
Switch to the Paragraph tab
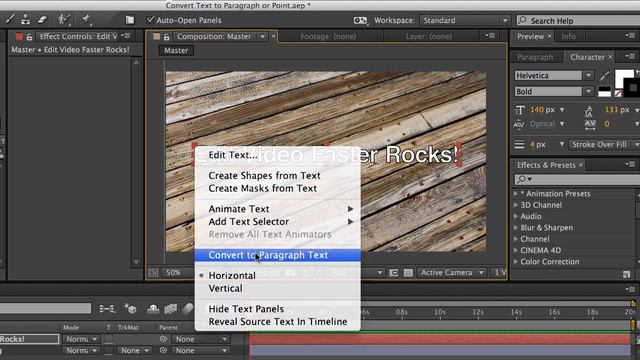(x=535, y=57)
